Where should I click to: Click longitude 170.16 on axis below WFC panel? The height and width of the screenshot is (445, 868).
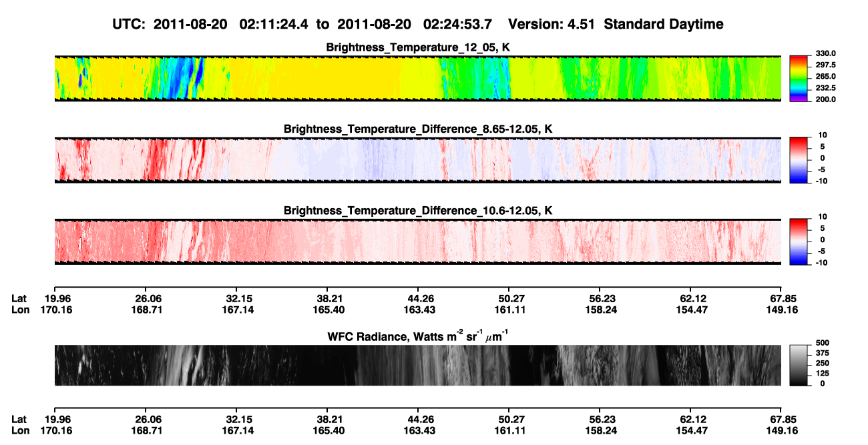click(57, 432)
